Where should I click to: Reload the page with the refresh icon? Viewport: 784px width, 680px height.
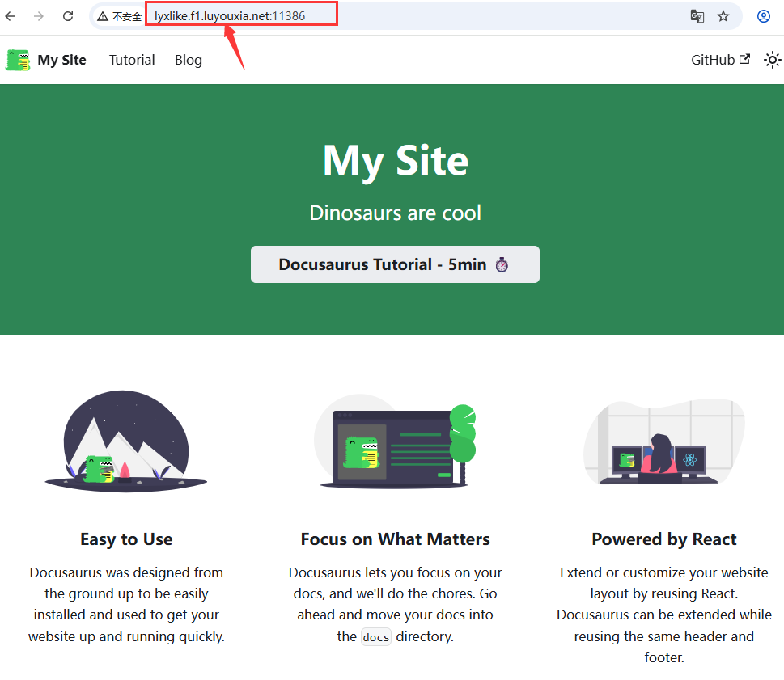[68, 16]
